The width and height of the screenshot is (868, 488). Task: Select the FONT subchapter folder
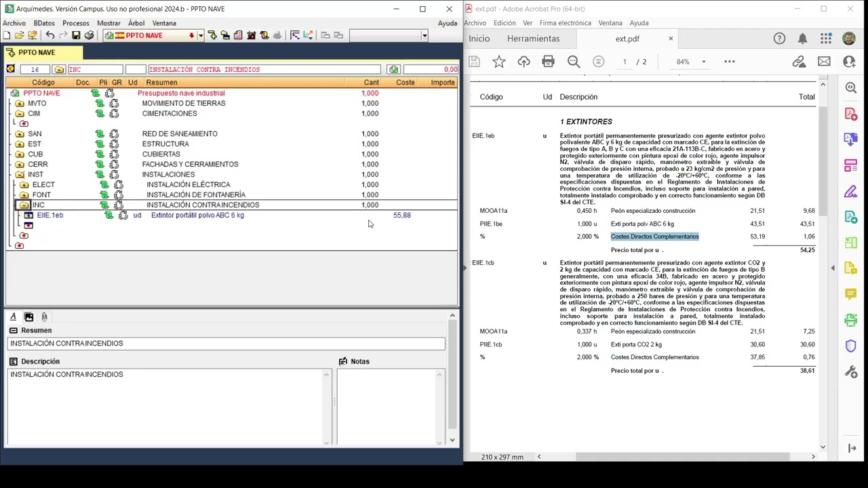(x=24, y=195)
